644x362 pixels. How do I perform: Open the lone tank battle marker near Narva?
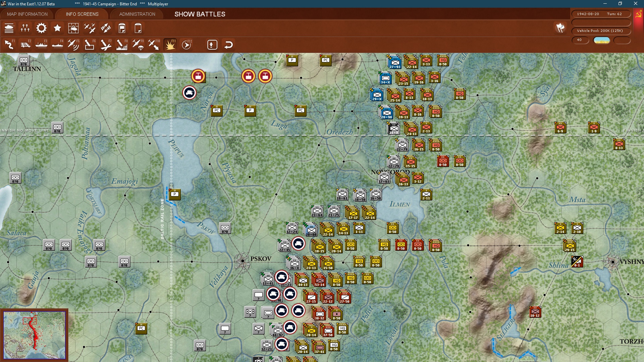190,93
